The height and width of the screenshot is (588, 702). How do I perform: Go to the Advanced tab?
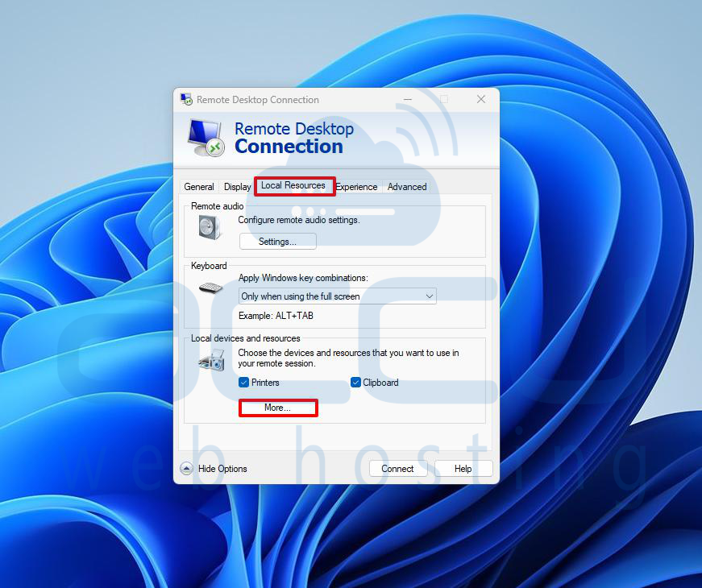pyautogui.click(x=407, y=187)
